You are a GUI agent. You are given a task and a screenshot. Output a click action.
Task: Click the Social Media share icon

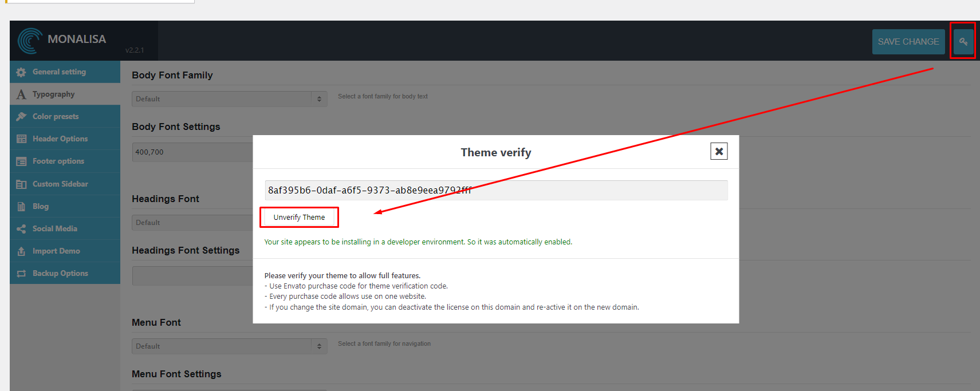click(21, 228)
